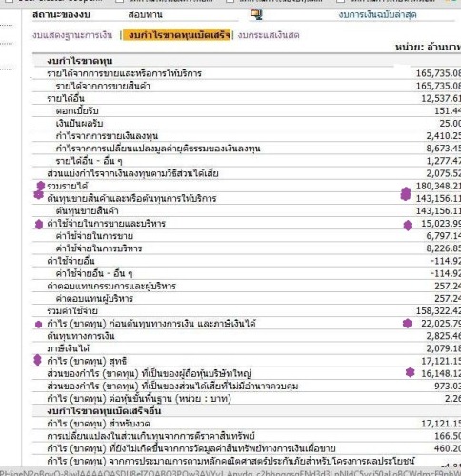Viewport: 461px width, 476px height.
Task: Click the รวมค่าใช้จ่าย total amount 158,322.42
Action: 438,311
